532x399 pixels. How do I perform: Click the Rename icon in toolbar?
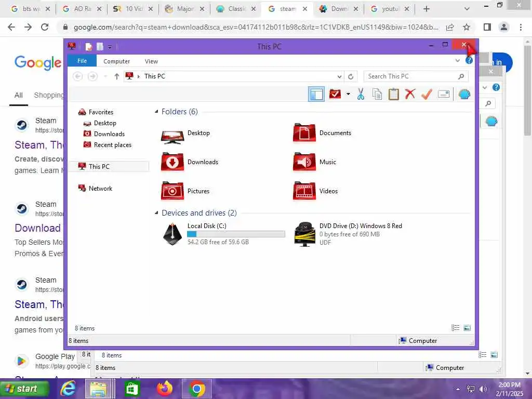coord(444,94)
